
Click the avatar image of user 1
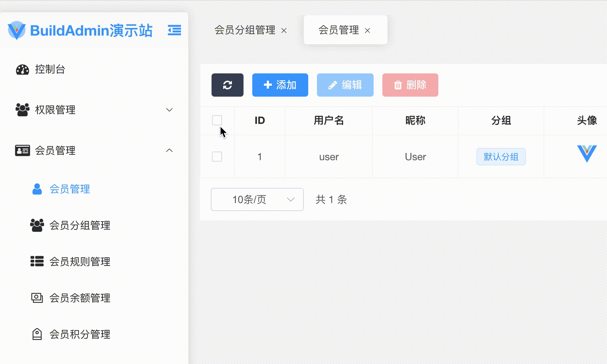click(587, 154)
